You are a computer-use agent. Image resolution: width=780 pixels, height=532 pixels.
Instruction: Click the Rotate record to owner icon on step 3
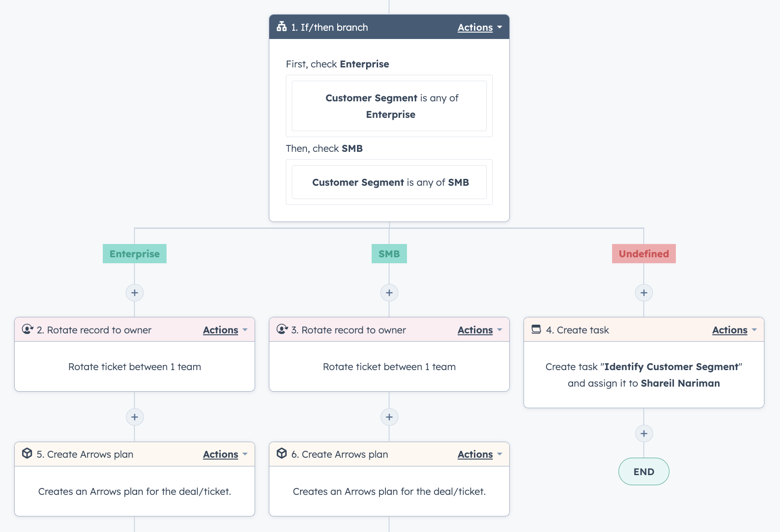[x=282, y=329]
